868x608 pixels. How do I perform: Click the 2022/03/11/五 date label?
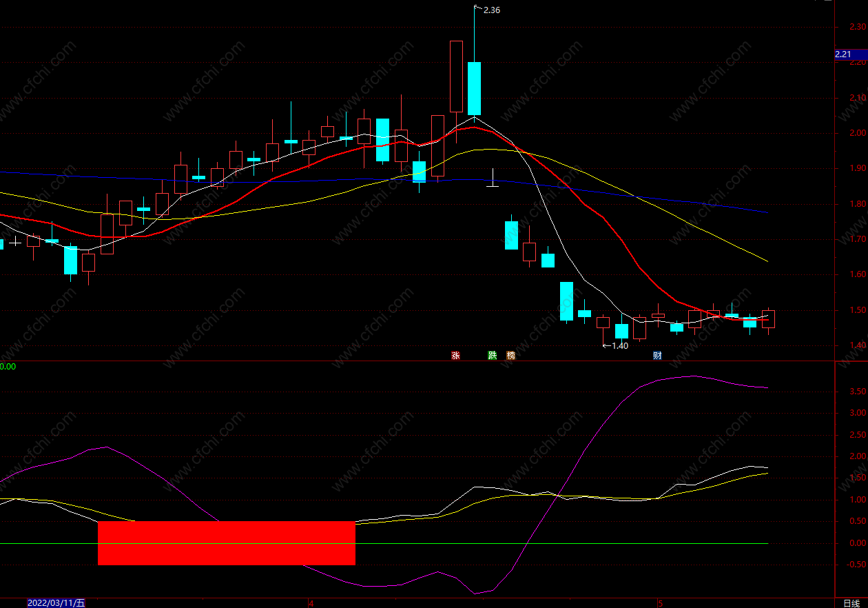tap(56, 603)
